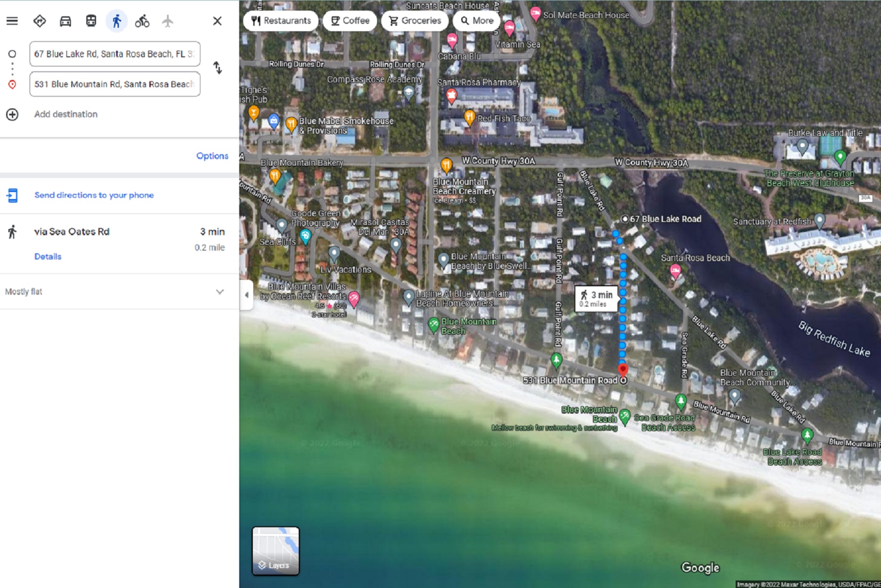
Task: Select the transit travel mode
Action: [x=91, y=20]
